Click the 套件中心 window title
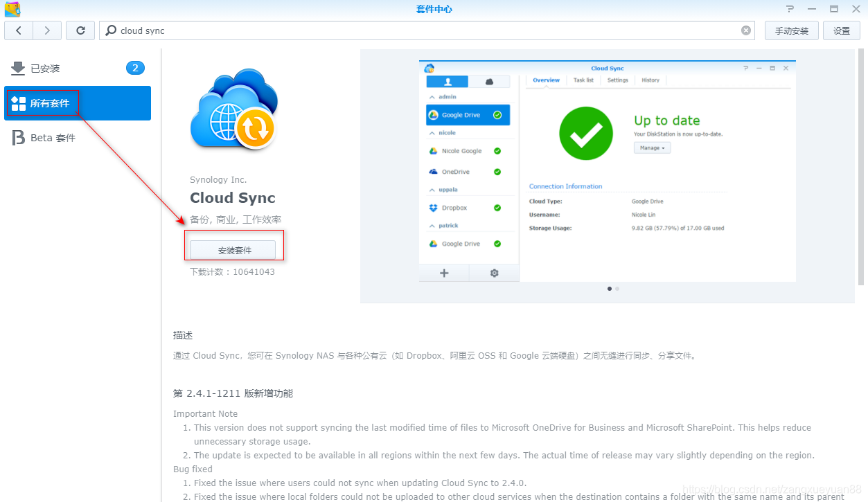 point(434,9)
